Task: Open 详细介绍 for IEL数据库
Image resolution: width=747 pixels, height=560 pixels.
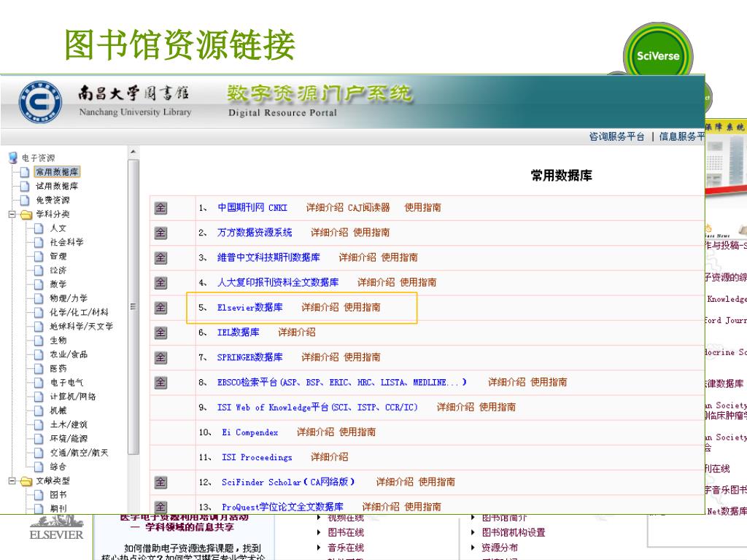Action: click(296, 332)
